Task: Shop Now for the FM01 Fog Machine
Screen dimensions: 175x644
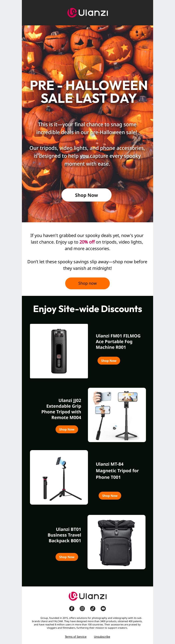Action: 109,360
